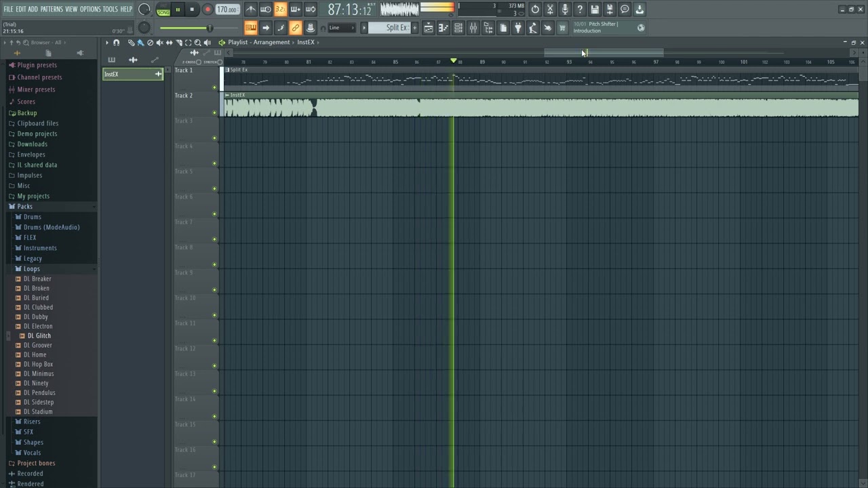Open the mixer icon
Image resolution: width=868 pixels, height=488 pixels.
[x=473, y=28]
